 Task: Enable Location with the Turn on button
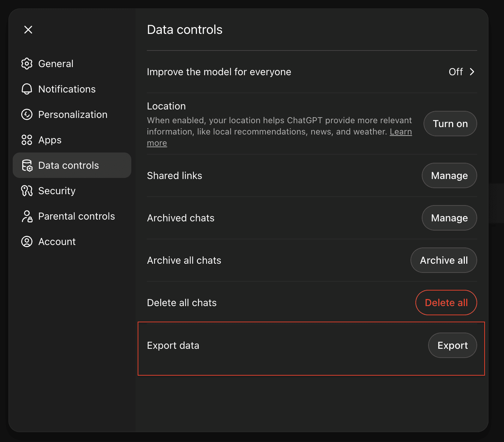tap(450, 124)
